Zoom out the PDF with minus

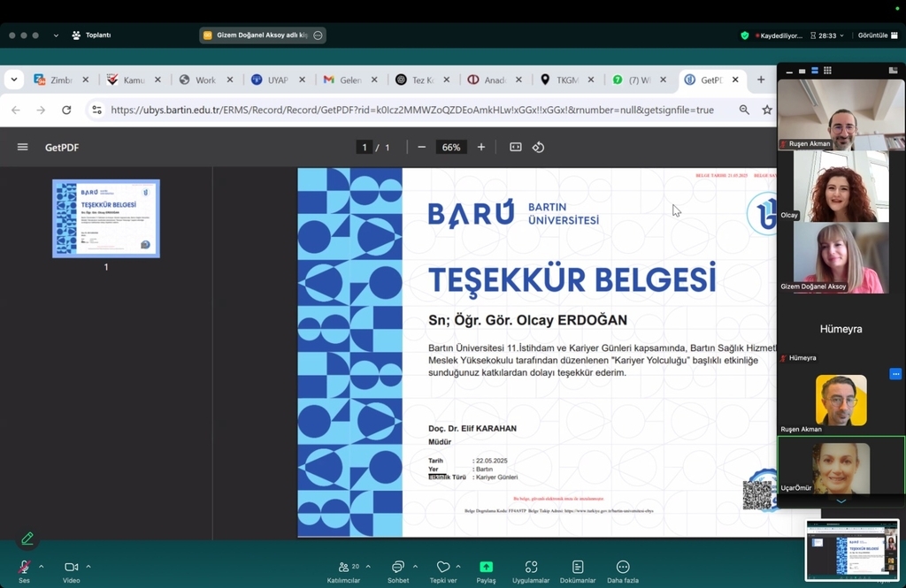pos(422,148)
